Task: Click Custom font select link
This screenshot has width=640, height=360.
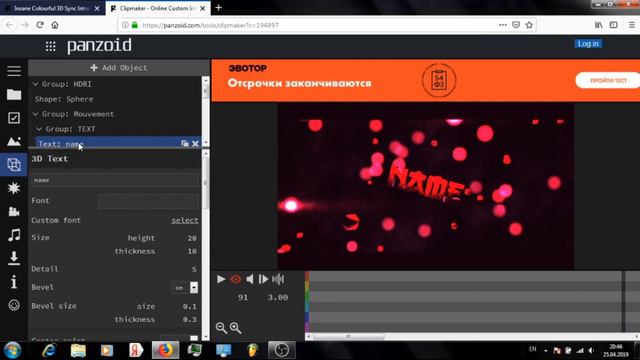Action: 184,220
